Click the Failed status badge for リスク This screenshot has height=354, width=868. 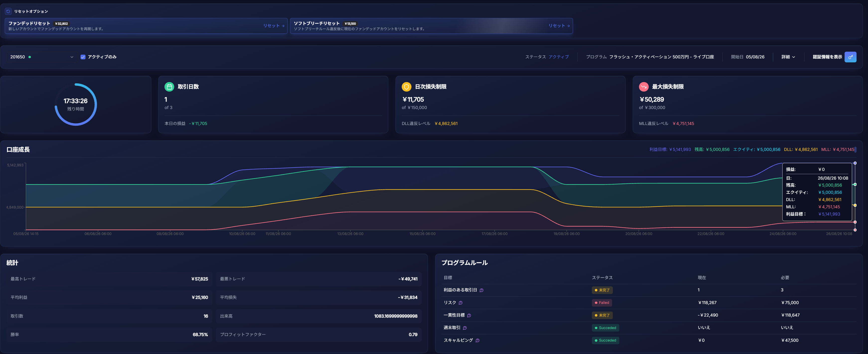click(x=602, y=303)
